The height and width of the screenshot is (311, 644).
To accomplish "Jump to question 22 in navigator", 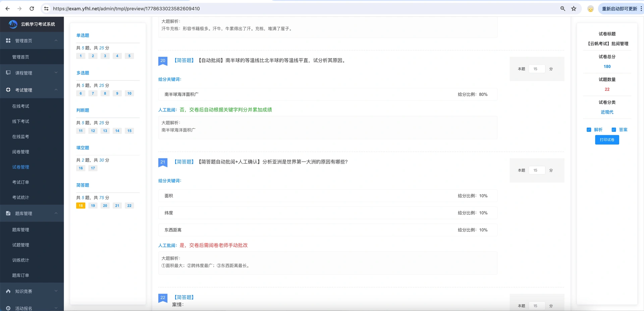I will coord(129,206).
